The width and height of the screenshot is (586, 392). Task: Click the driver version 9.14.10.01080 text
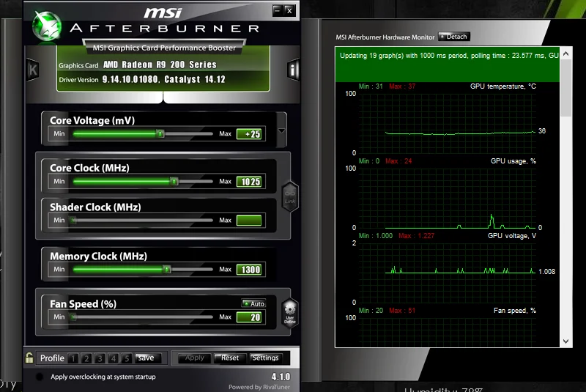tap(130, 79)
